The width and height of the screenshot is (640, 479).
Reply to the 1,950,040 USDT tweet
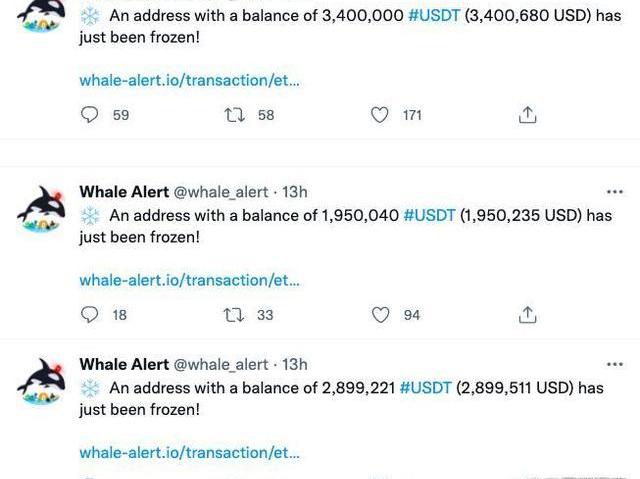(90, 315)
